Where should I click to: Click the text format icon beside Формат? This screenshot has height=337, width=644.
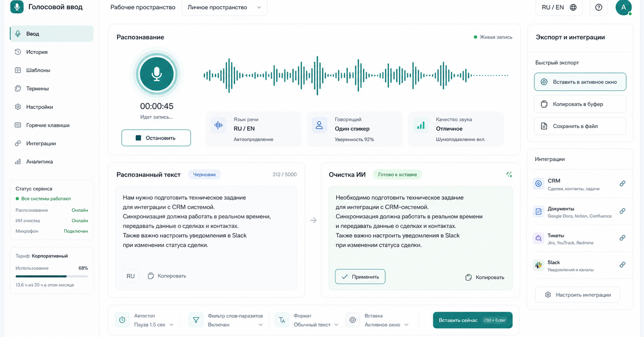click(x=282, y=320)
